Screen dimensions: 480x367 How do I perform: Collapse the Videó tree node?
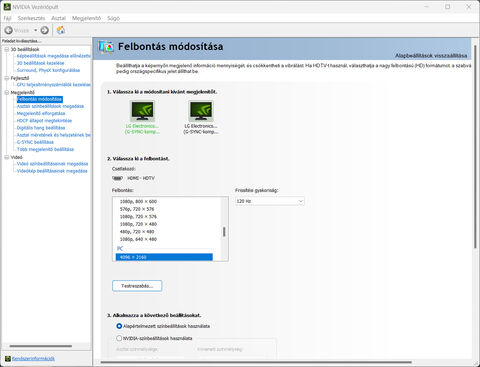[7, 157]
